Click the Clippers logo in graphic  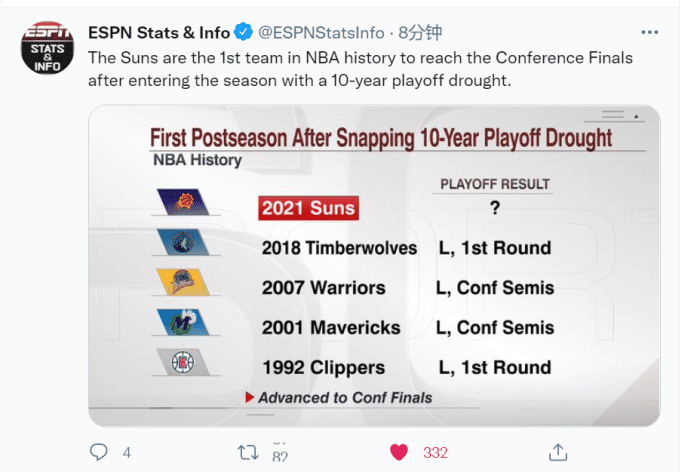tap(183, 362)
